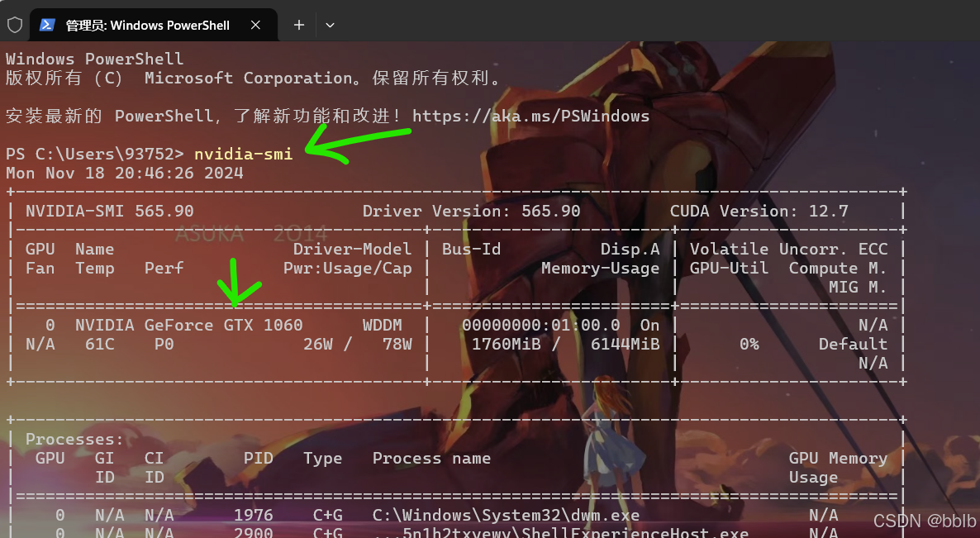Select the 管理员: Windows PowerShell tab
This screenshot has width=980, height=538.
153,25
